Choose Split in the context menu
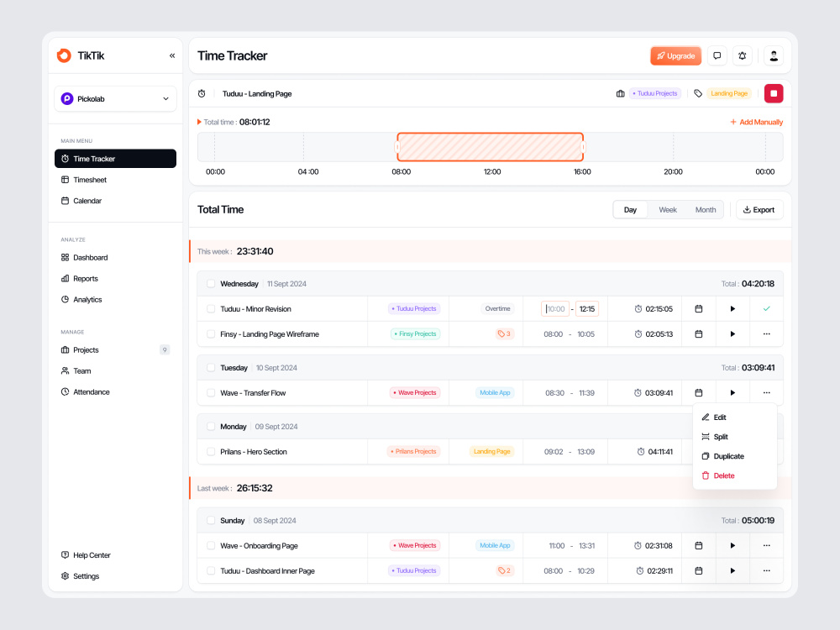The width and height of the screenshot is (840, 630). point(734,437)
